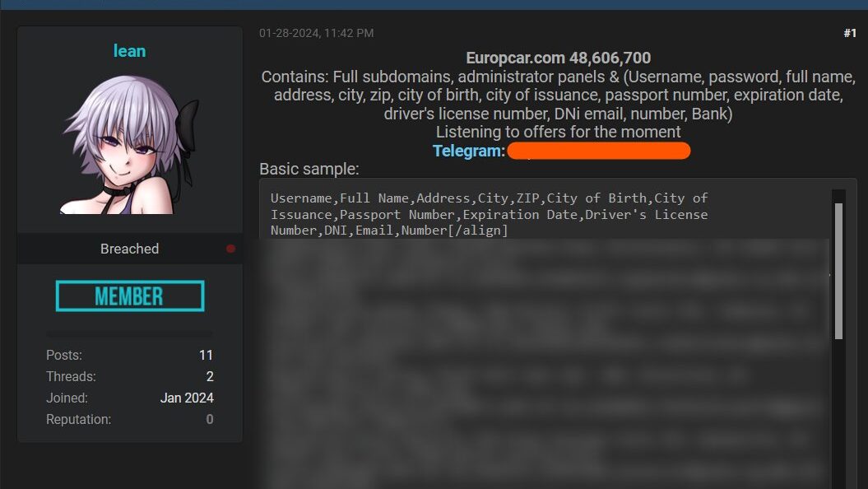Click the red offline status dot
The image size is (868, 489).
pyautogui.click(x=231, y=249)
